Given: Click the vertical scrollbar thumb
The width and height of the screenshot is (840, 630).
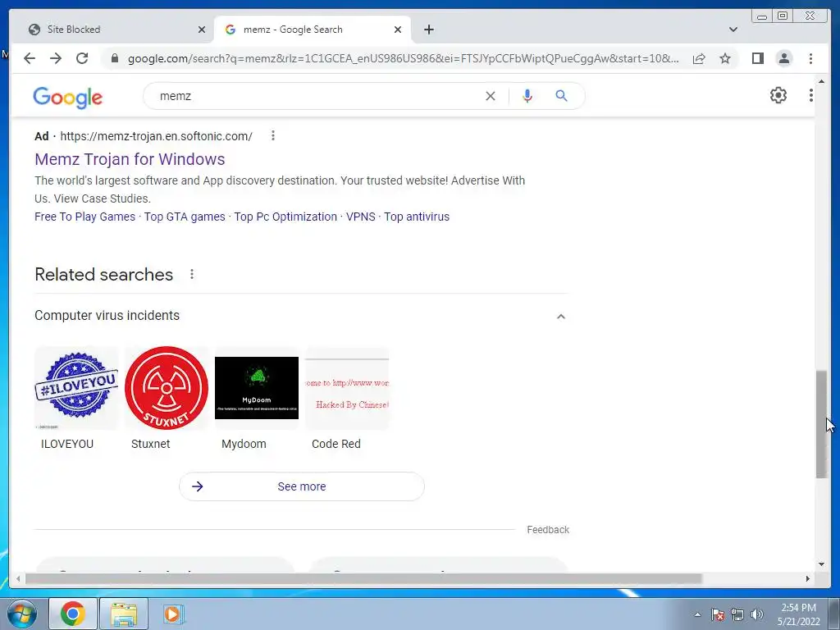Looking at the screenshot, I should point(821,424).
